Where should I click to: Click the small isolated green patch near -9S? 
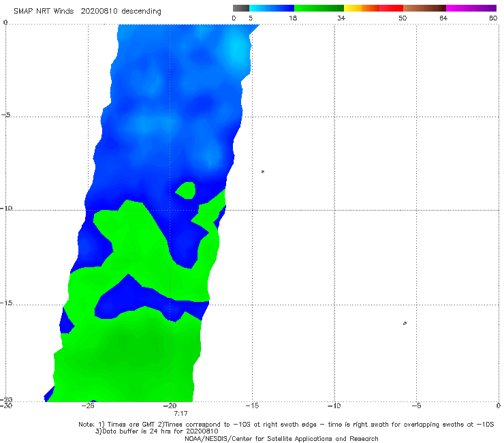(x=186, y=190)
